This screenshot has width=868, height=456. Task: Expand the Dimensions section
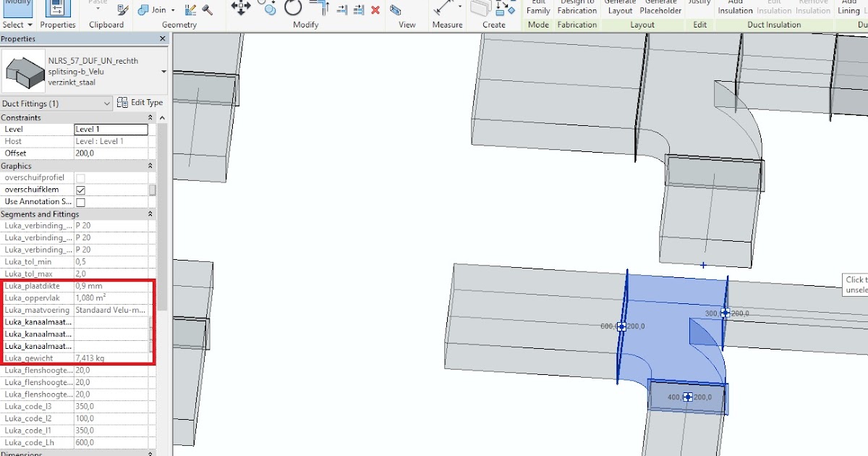click(x=150, y=454)
